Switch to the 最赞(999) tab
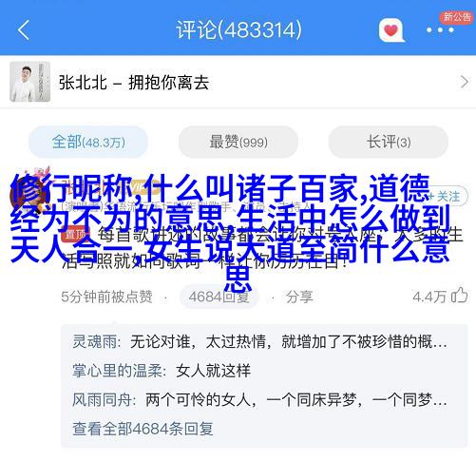Viewport: 476px width, 461px height. pyautogui.click(x=238, y=142)
